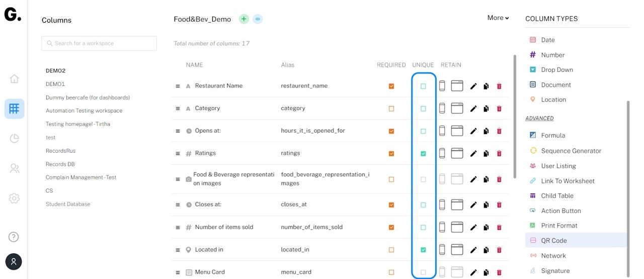
Task: Open Student Database workspace
Action: tap(68, 204)
